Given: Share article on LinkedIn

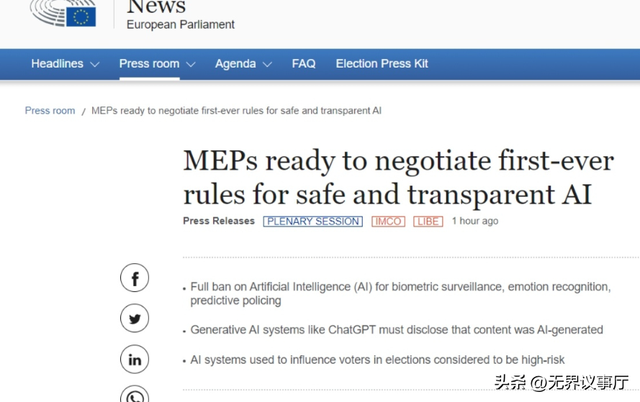Looking at the screenshot, I should pos(135,359).
